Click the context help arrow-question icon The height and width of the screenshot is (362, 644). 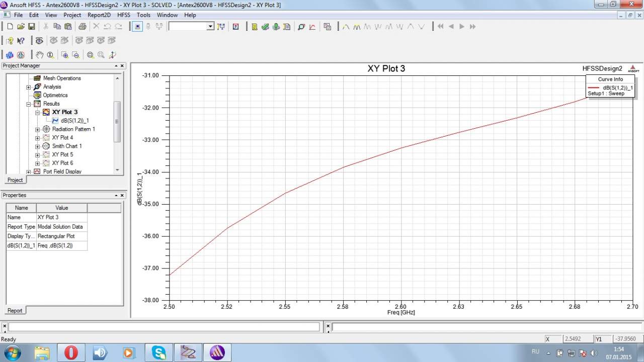pos(21,41)
